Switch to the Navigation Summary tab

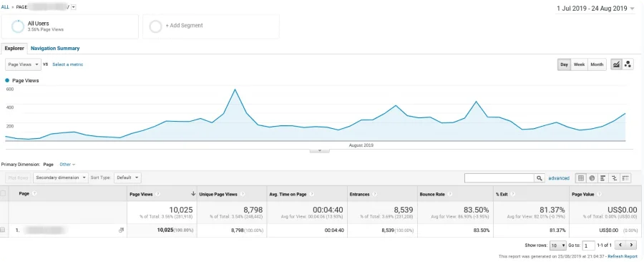point(55,48)
